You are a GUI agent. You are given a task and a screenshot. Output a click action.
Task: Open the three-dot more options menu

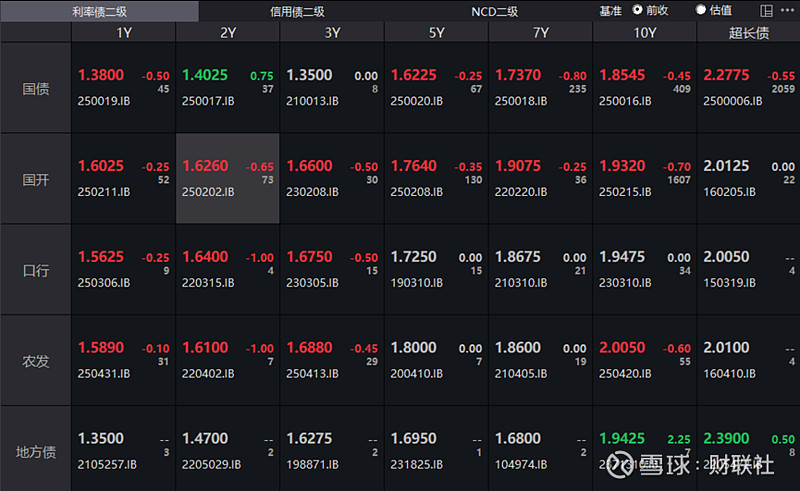pos(787,11)
